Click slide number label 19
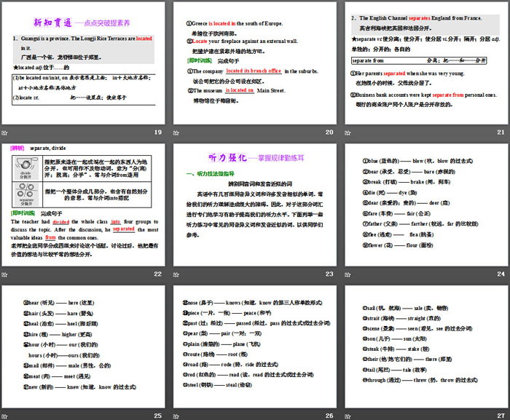 (158, 132)
